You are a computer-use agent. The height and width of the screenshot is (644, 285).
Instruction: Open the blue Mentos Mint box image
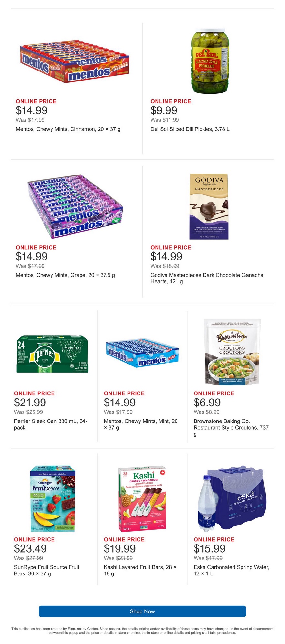[x=142, y=353]
